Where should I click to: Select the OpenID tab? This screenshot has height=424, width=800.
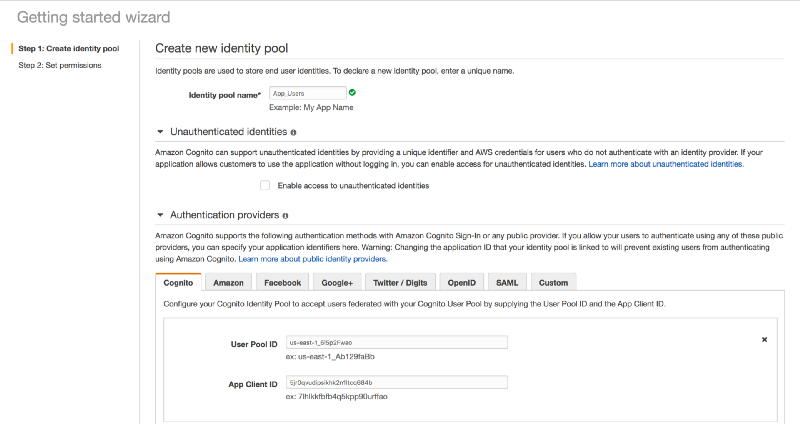coord(462,282)
